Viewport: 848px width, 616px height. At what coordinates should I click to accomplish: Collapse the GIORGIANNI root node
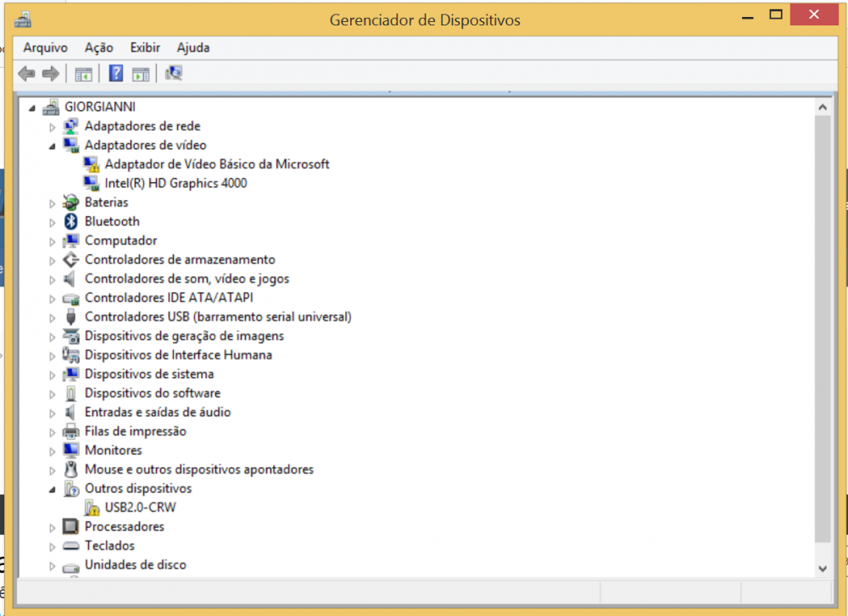pyautogui.click(x=32, y=108)
